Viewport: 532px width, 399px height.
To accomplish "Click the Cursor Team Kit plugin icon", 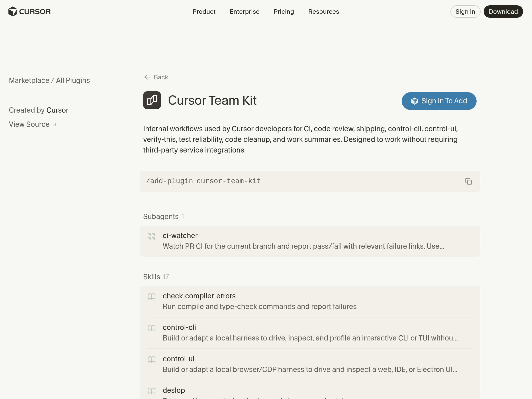I will 152,100.
